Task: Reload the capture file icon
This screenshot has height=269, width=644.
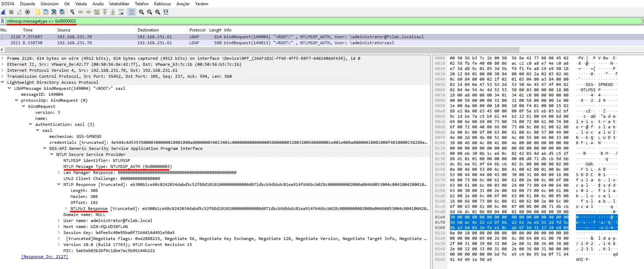Action: click(62, 12)
